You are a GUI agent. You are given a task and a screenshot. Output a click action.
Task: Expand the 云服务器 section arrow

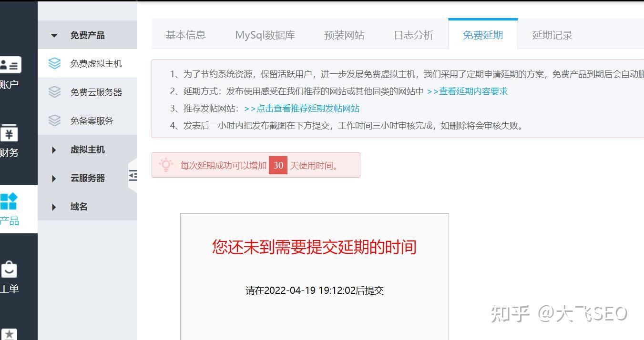[54, 179]
